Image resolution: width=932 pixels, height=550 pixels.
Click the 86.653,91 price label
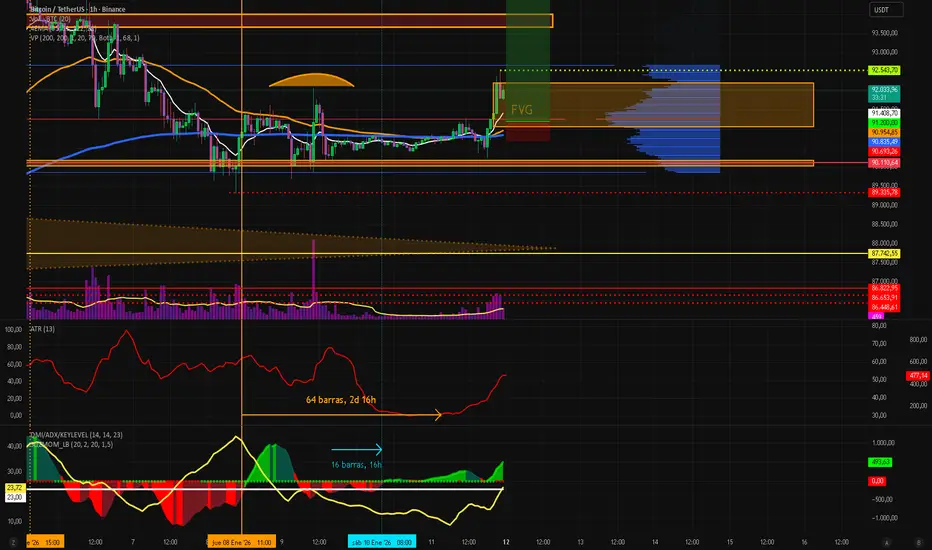click(884, 297)
